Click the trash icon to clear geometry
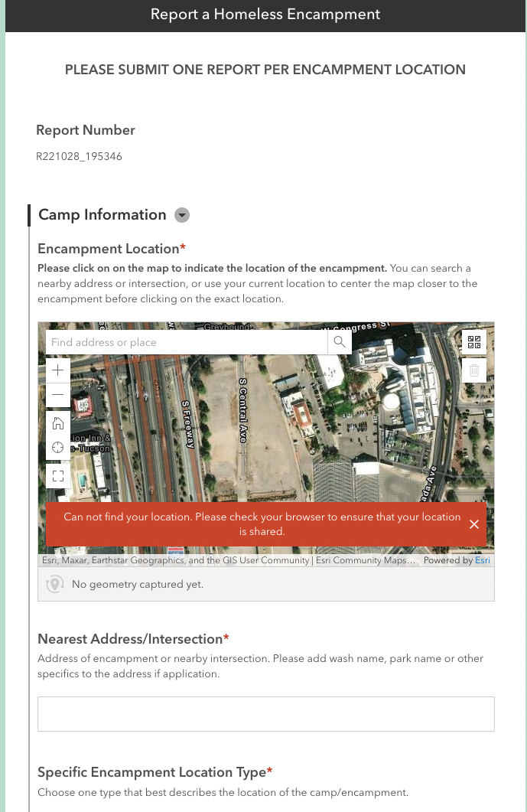Image resolution: width=527 pixels, height=812 pixels. [x=474, y=370]
